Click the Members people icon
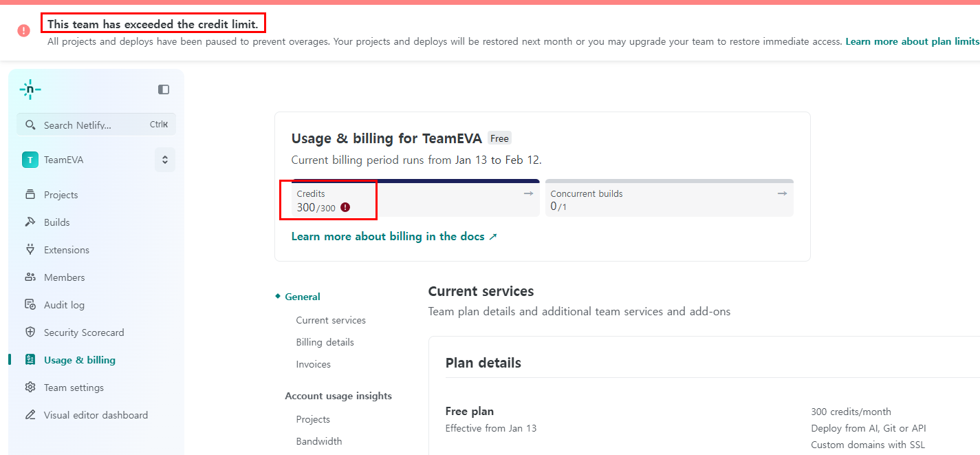This screenshot has width=980, height=455. tap(30, 277)
